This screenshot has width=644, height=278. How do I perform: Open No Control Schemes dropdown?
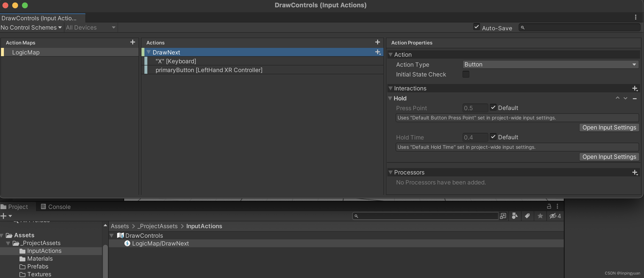tap(31, 28)
